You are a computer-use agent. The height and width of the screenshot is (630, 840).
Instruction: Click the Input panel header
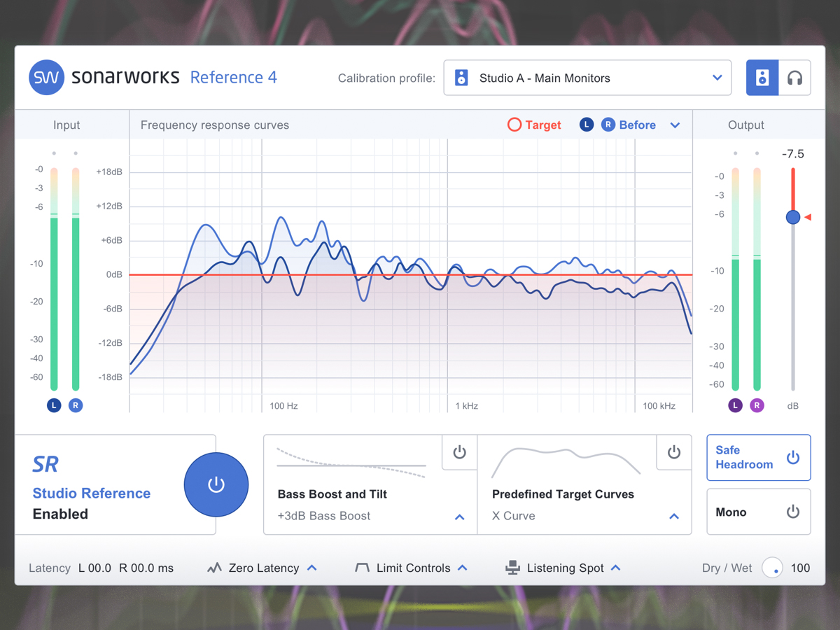(x=66, y=125)
